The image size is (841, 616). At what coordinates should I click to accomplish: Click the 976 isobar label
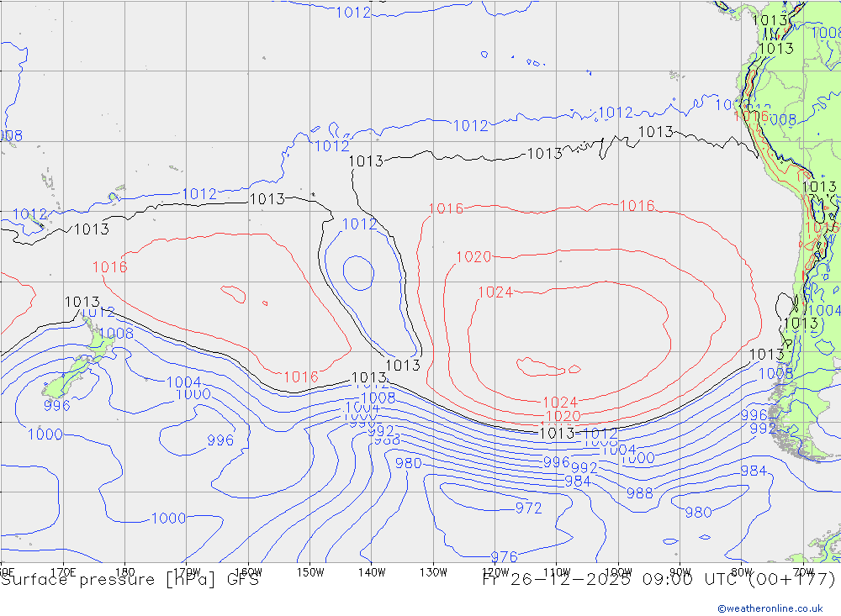click(x=504, y=557)
